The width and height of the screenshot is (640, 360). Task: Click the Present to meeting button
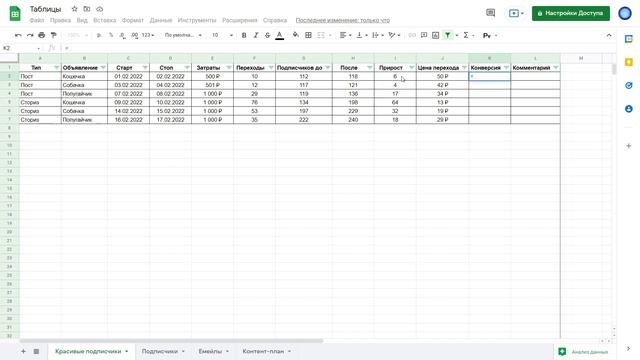click(x=516, y=13)
